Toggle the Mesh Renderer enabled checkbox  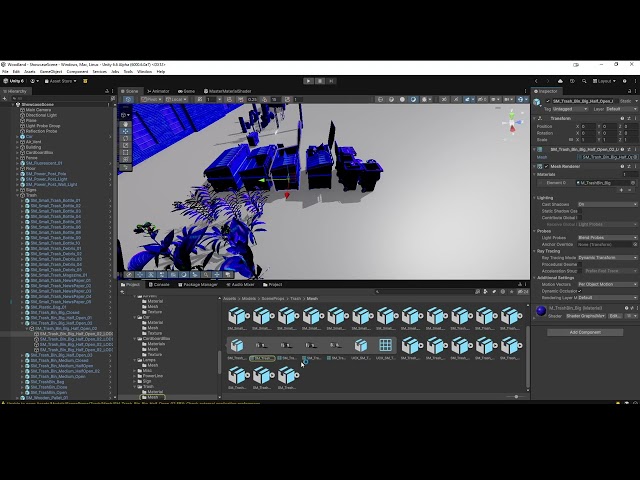pyautogui.click(x=547, y=167)
